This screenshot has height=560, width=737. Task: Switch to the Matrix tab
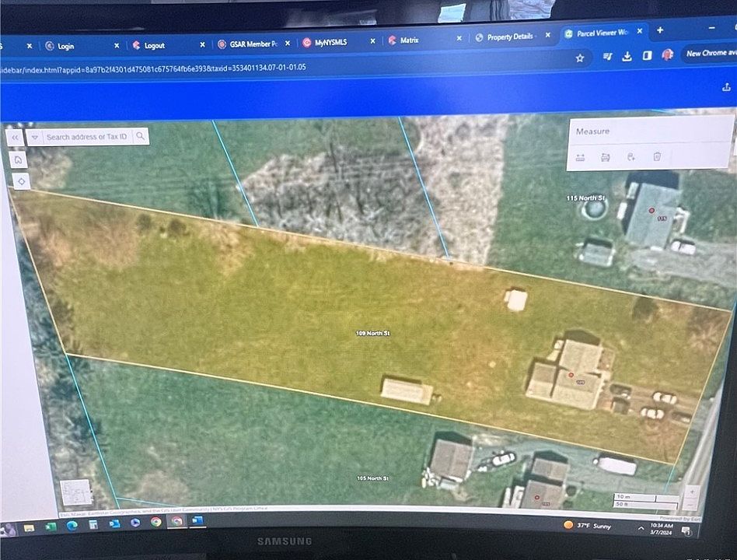409,40
